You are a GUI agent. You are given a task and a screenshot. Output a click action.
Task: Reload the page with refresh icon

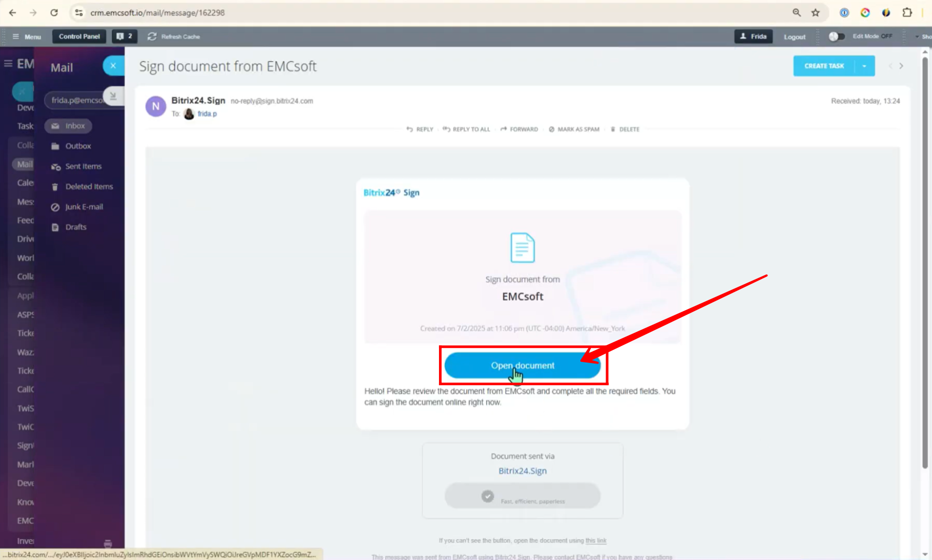coord(54,12)
